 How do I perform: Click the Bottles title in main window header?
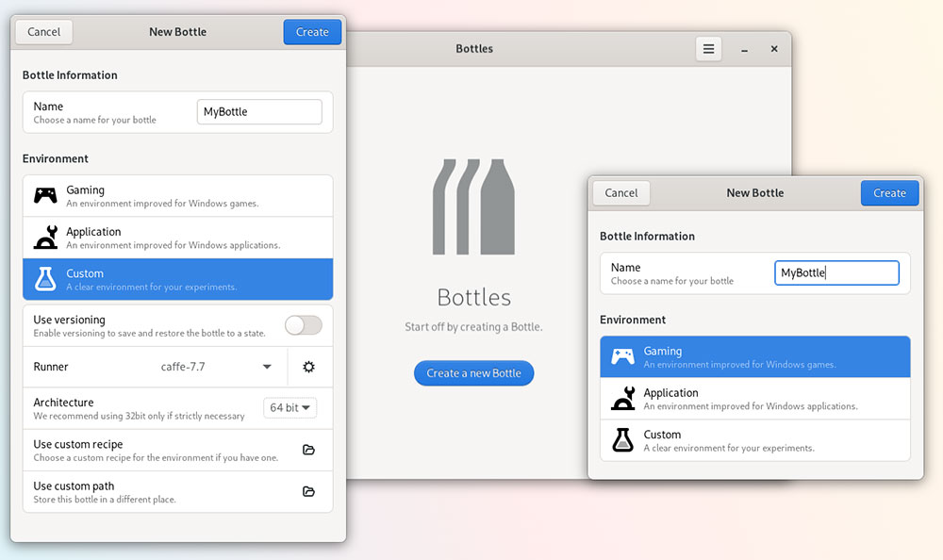[x=474, y=49]
